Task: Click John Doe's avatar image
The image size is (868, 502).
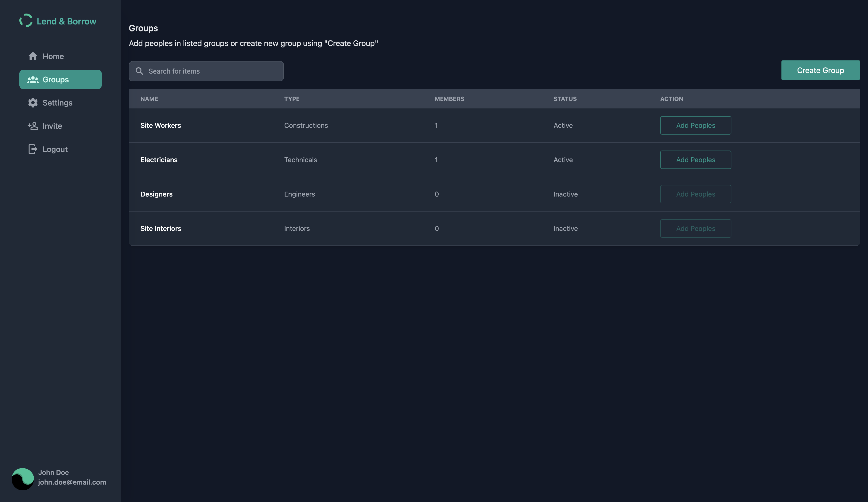Action: pyautogui.click(x=23, y=479)
